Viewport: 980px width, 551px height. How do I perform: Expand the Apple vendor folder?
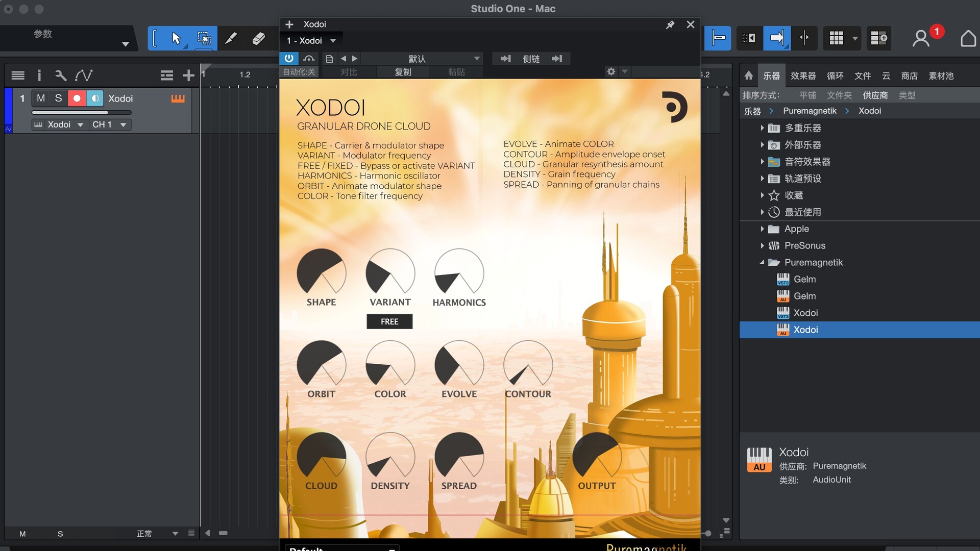tap(762, 229)
